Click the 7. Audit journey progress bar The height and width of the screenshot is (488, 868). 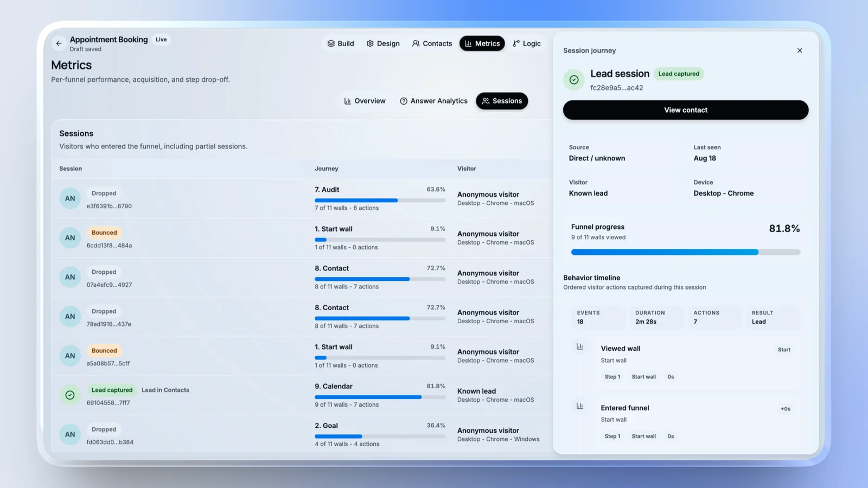click(380, 201)
